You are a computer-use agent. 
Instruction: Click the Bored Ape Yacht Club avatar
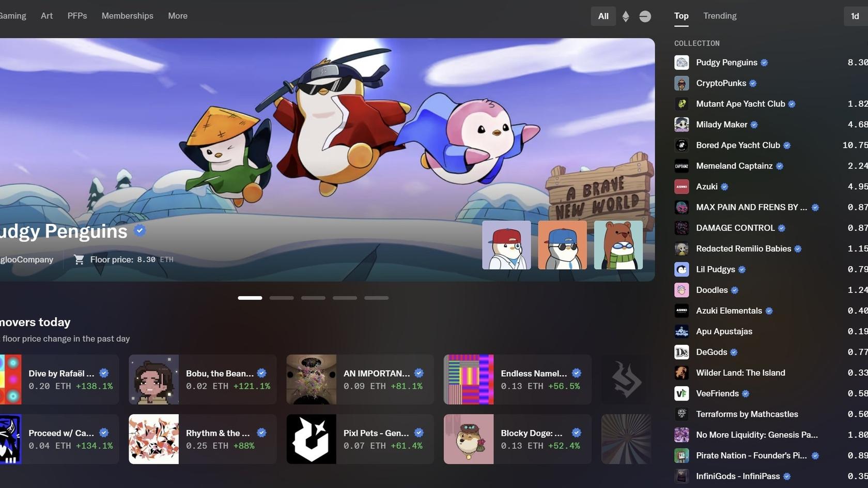[681, 145]
